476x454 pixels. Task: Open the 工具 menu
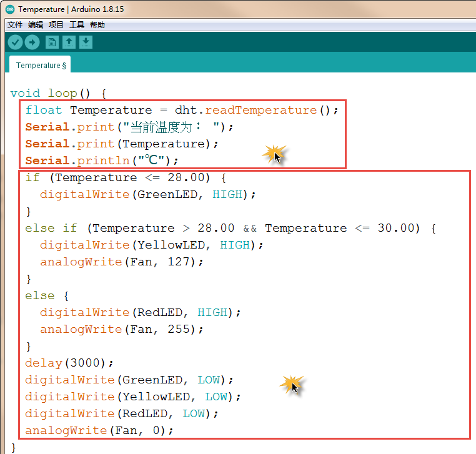(76, 25)
